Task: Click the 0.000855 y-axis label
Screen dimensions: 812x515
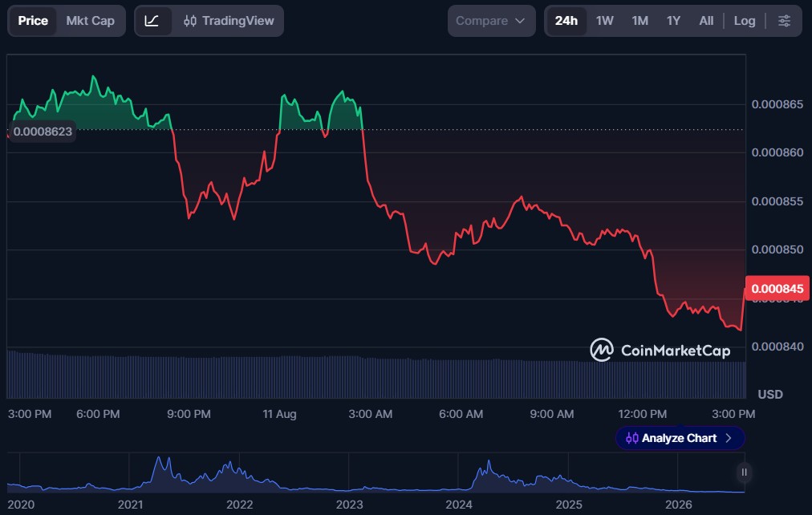Action: 777,201
